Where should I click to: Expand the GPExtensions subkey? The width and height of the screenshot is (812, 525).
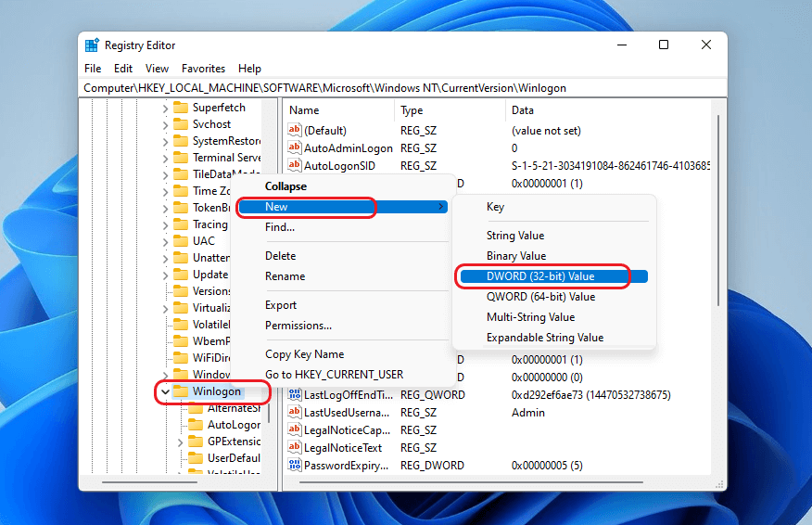[x=180, y=442]
